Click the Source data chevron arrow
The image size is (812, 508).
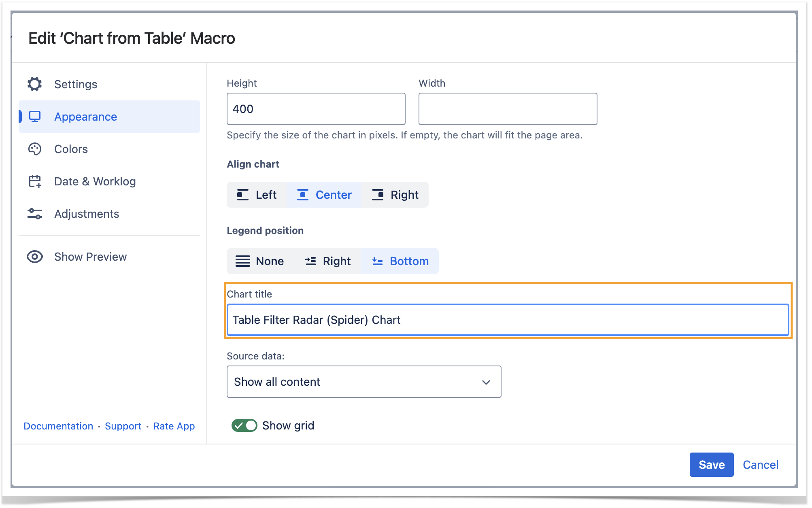click(486, 382)
